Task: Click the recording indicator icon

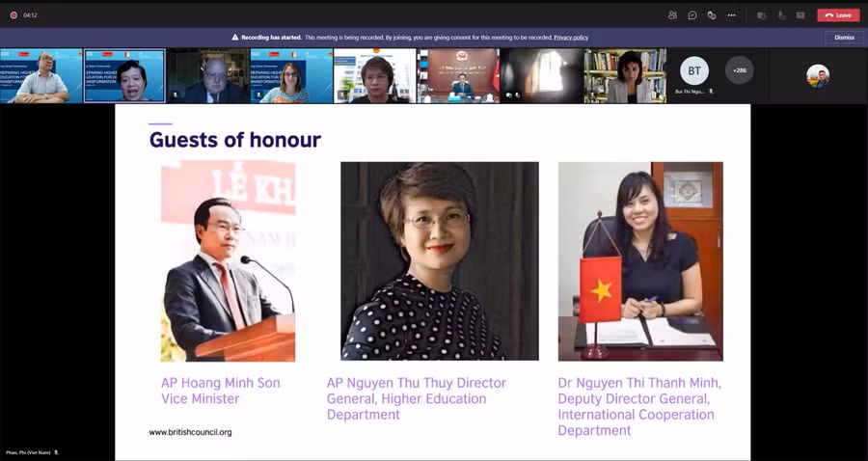Action: (x=14, y=15)
